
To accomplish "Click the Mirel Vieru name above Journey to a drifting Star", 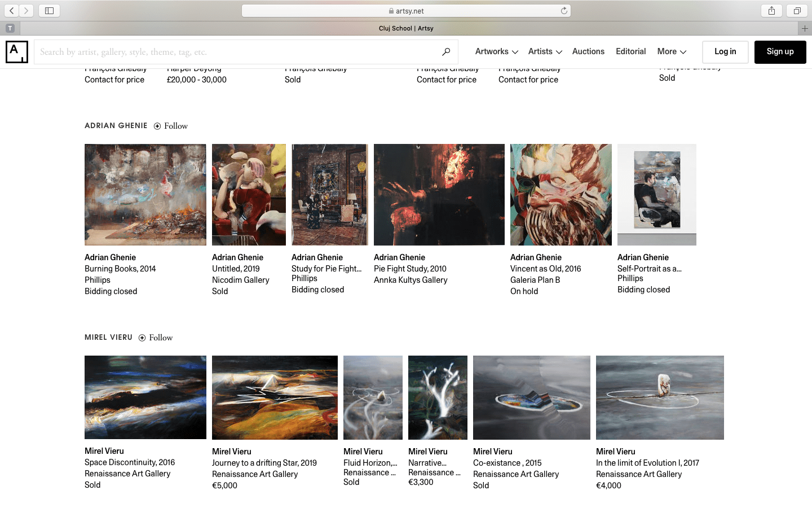I will point(232,452).
